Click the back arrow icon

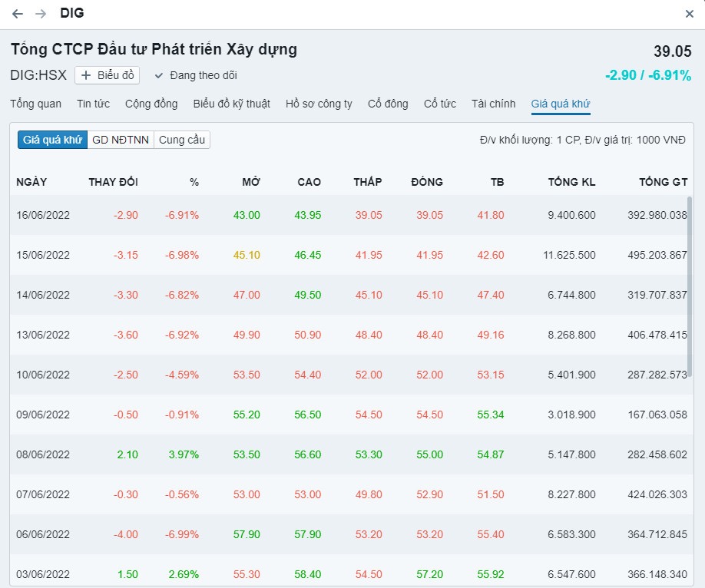tap(18, 14)
